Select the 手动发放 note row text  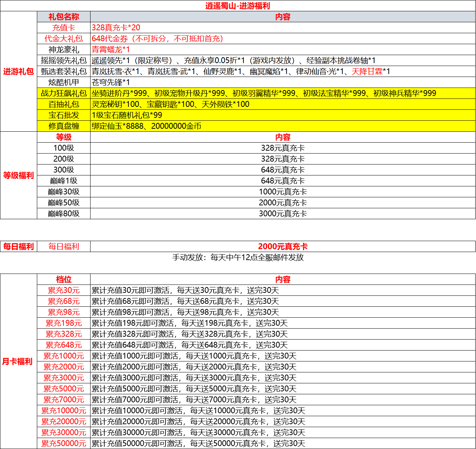point(238,258)
